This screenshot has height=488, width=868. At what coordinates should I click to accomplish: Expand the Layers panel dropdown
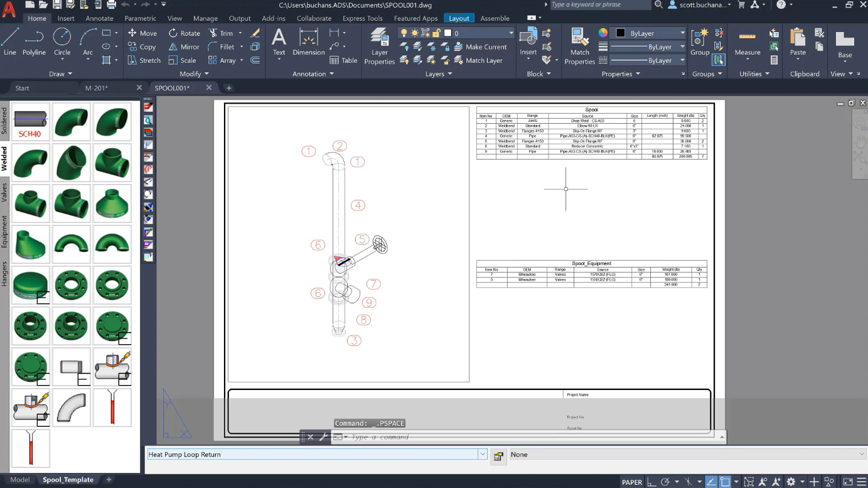439,73
